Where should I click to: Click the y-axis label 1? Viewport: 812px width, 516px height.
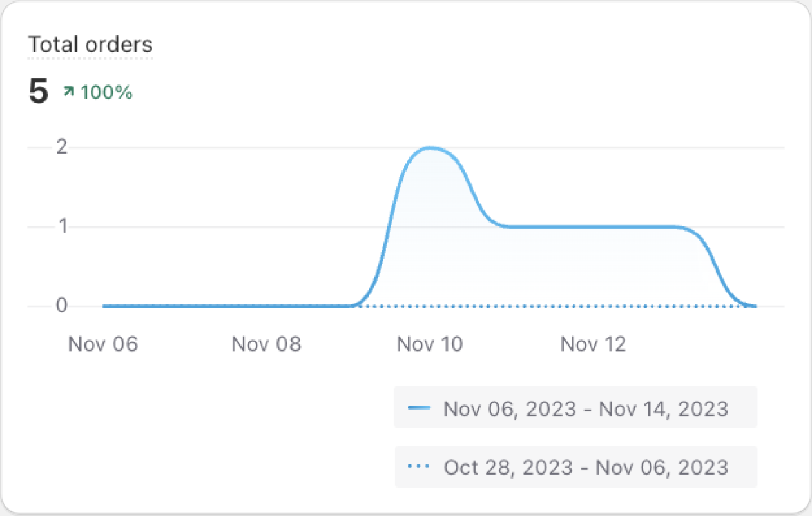point(63,226)
